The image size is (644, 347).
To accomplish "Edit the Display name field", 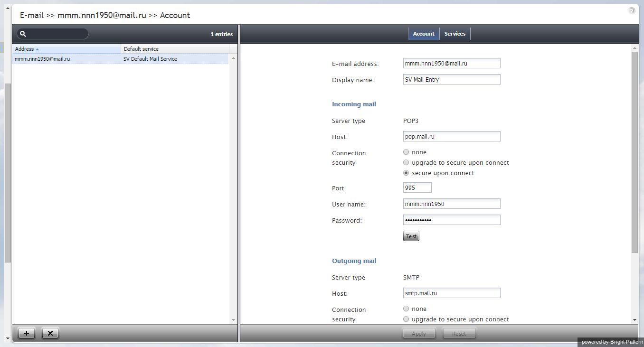I will (x=452, y=79).
